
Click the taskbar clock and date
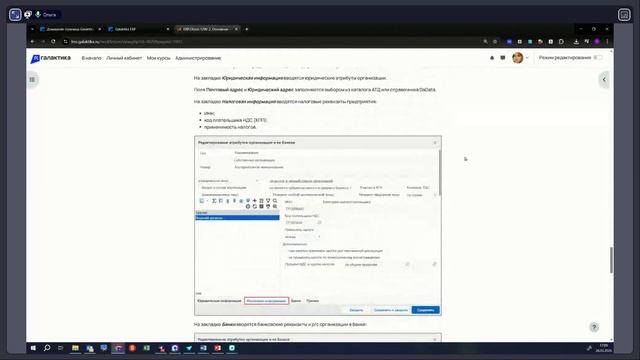pyautogui.click(x=603, y=348)
